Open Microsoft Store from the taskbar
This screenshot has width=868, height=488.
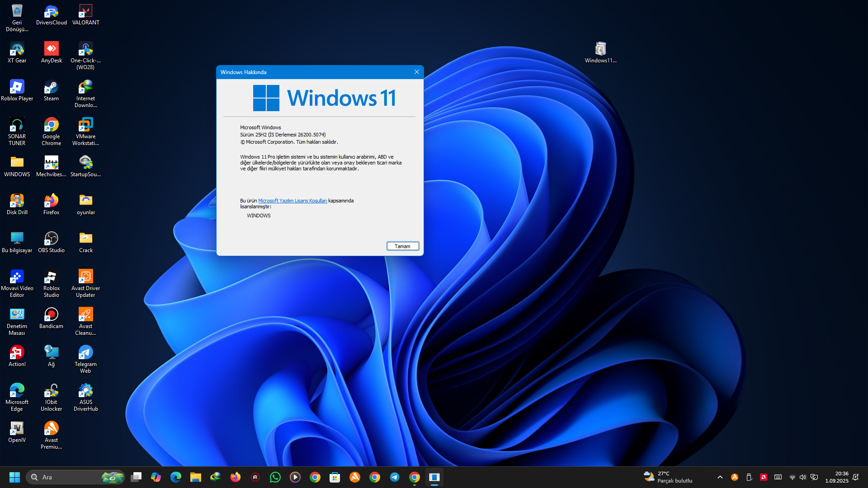tap(335, 477)
